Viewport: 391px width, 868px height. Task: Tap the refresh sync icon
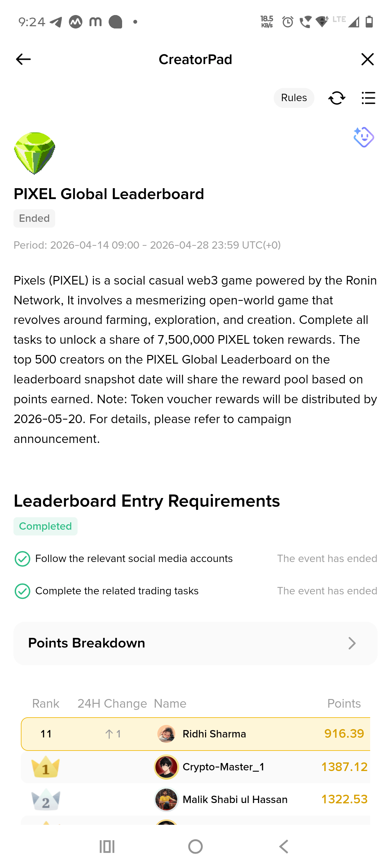pos(337,98)
